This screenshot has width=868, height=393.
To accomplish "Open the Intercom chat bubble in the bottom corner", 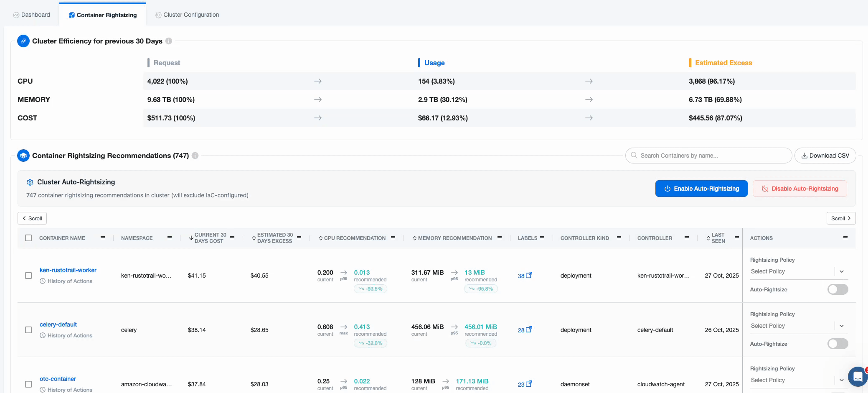I will [858, 377].
